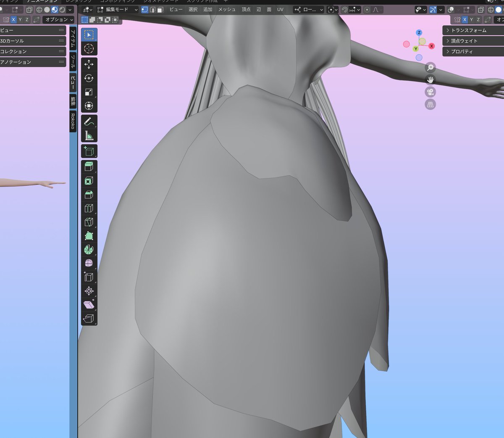Pick the Inset Faces tool
504x438 pixels.
[x=89, y=181]
